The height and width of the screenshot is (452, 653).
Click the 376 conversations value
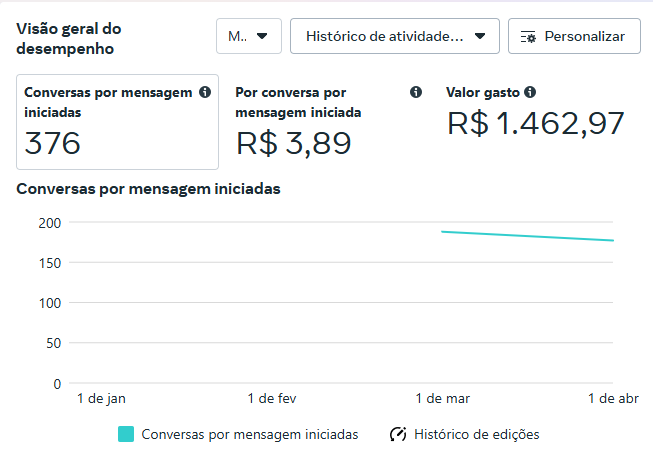point(52,143)
